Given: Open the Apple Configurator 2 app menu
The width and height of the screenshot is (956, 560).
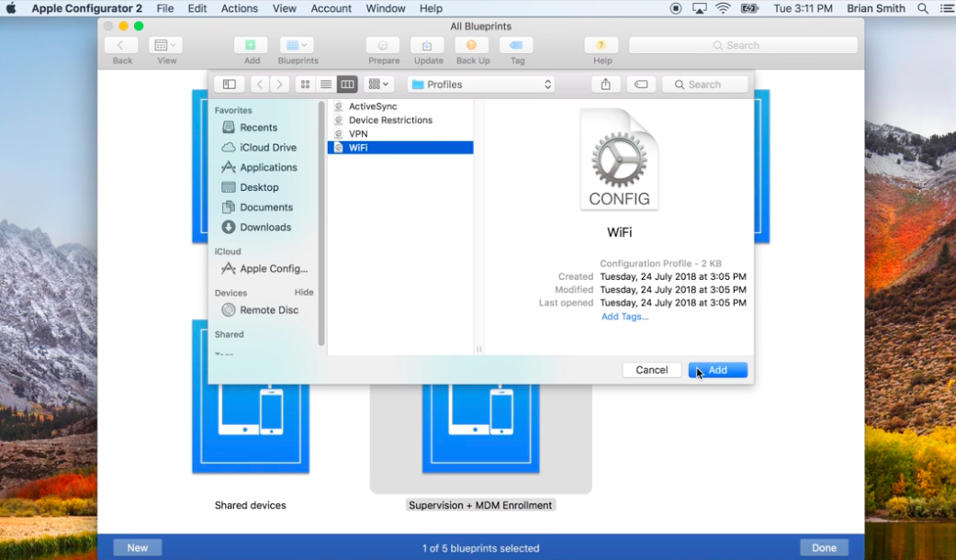Looking at the screenshot, I should tap(86, 8).
